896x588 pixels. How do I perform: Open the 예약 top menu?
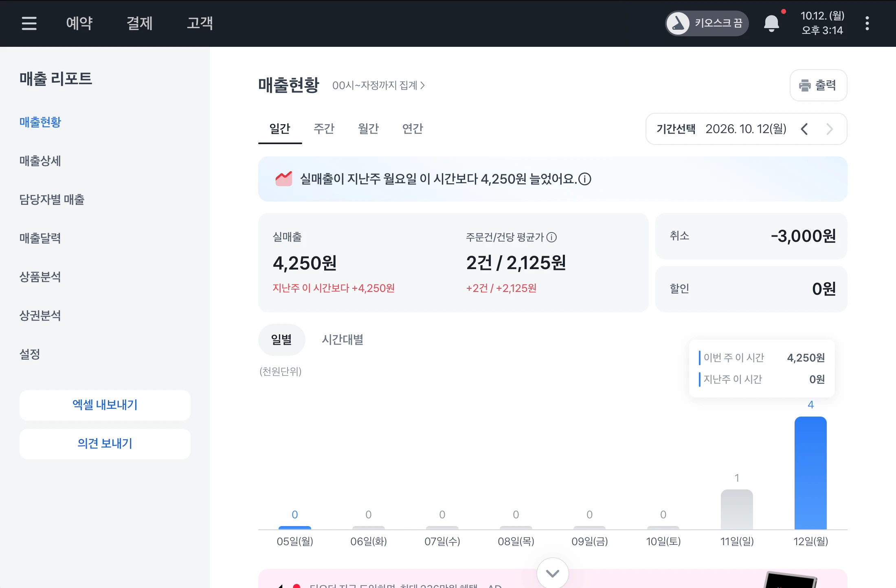pyautogui.click(x=79, y=23)
